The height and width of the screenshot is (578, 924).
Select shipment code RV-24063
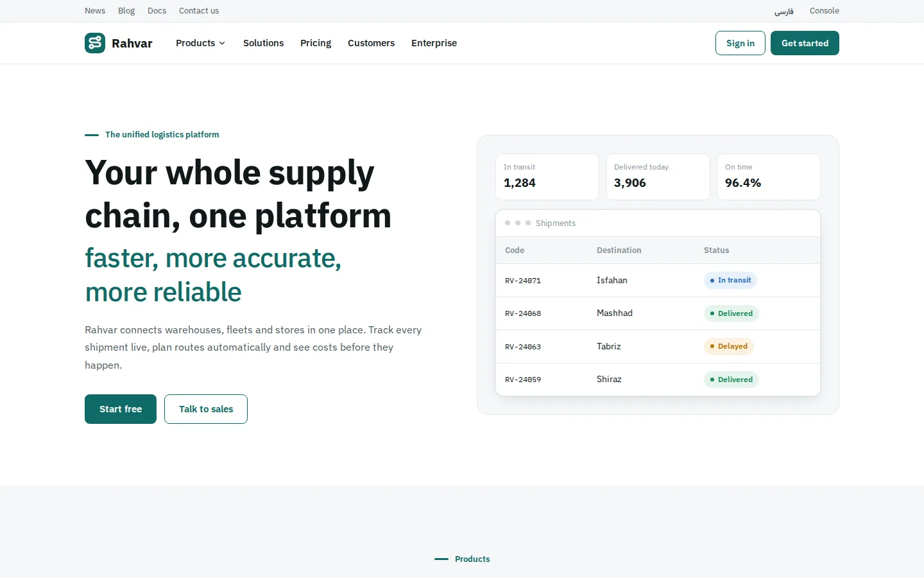pyautogui.click(x=523, y=347)
